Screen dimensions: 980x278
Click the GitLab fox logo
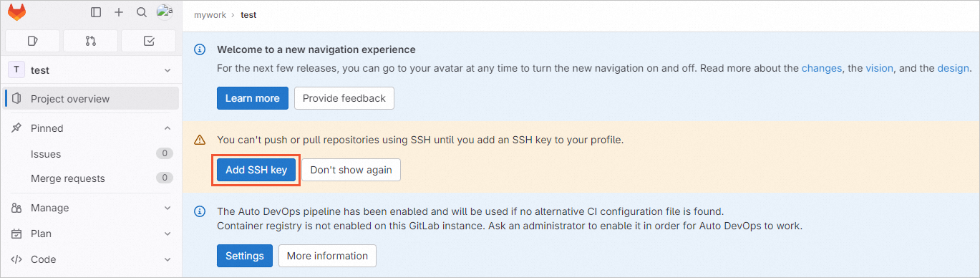point(16,12)
